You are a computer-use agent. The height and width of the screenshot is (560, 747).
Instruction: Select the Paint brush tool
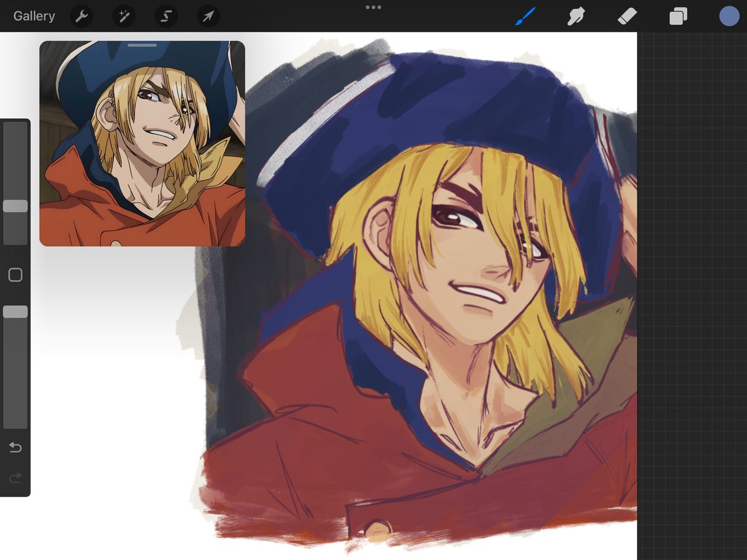click(525, 16)
